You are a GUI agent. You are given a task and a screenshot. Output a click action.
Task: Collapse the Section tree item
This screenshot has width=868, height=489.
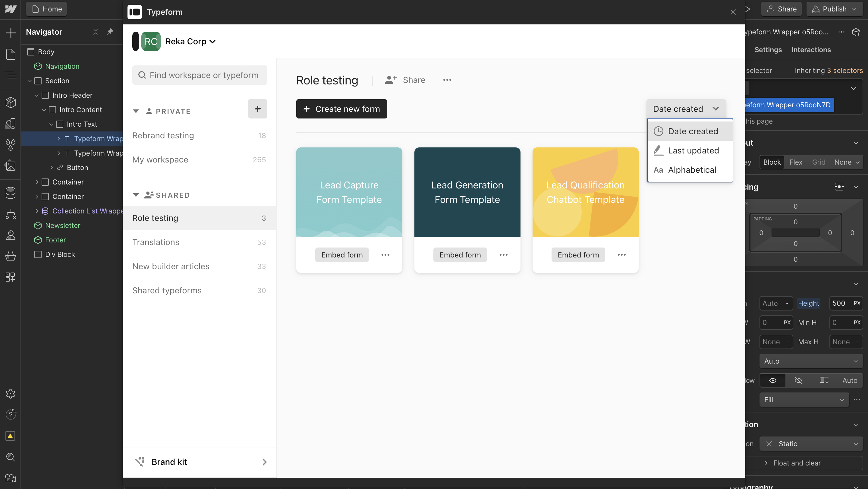(x=29, y=81)
